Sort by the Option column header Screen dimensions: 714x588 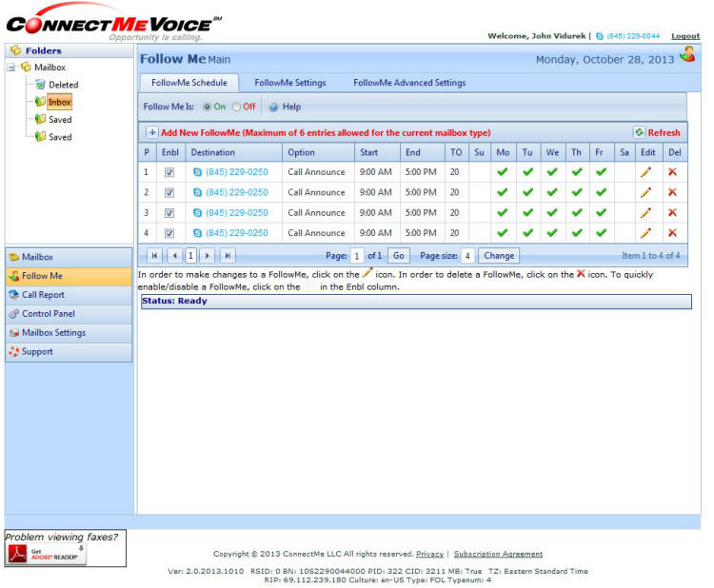pos(301,152)
